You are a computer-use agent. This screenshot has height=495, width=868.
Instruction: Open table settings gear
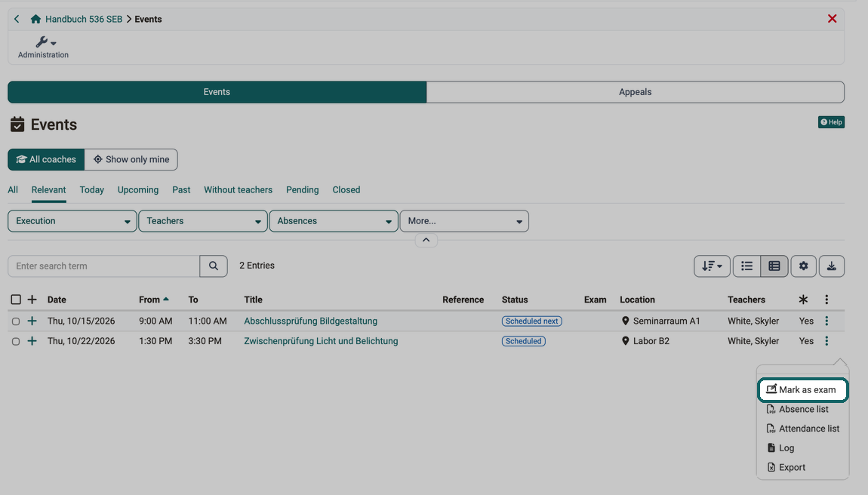click(803, 266)
